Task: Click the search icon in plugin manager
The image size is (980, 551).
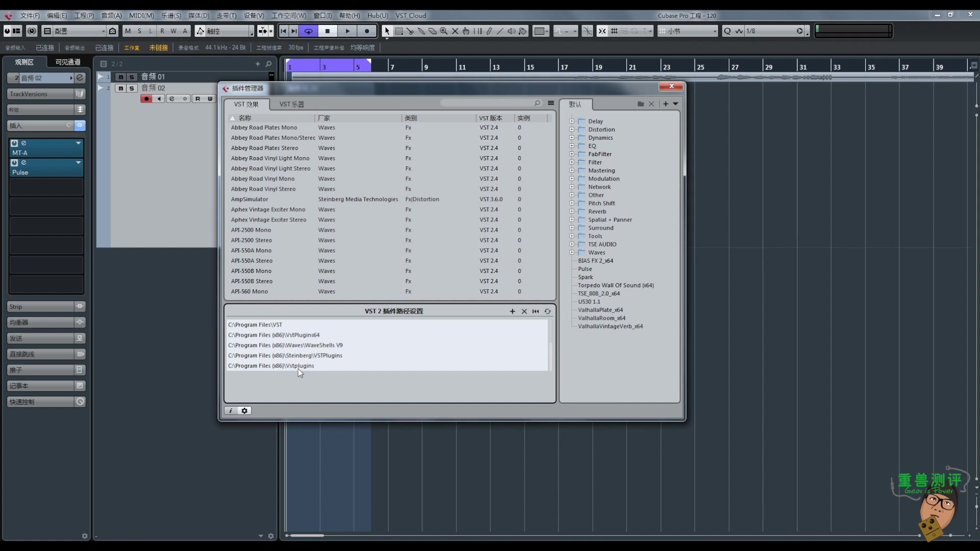Action: (537, 103)
